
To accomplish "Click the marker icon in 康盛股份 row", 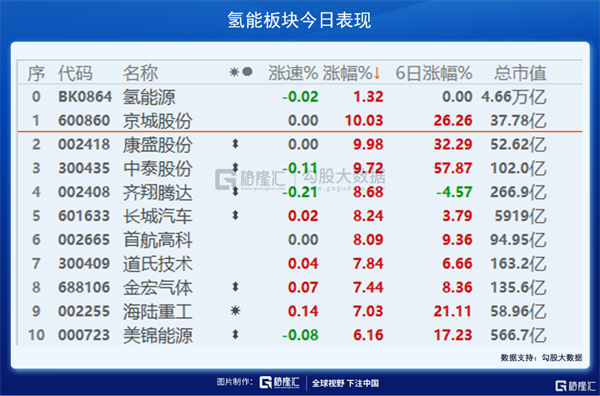I will [235, 144].
